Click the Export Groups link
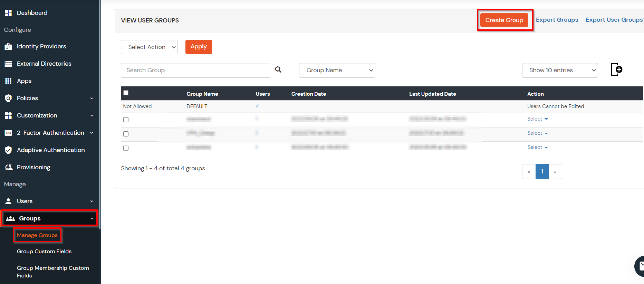 pyautogui.click(x=557, y=20)
